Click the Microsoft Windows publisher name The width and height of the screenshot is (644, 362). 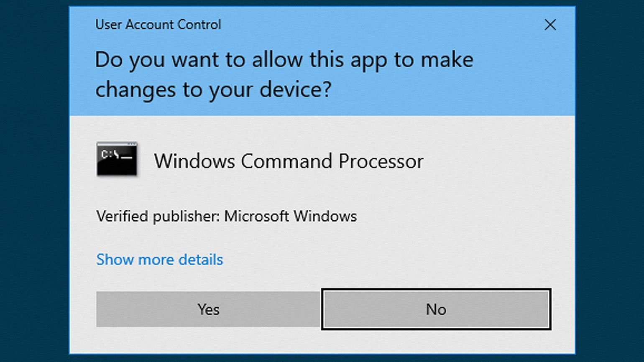(291, 216)
